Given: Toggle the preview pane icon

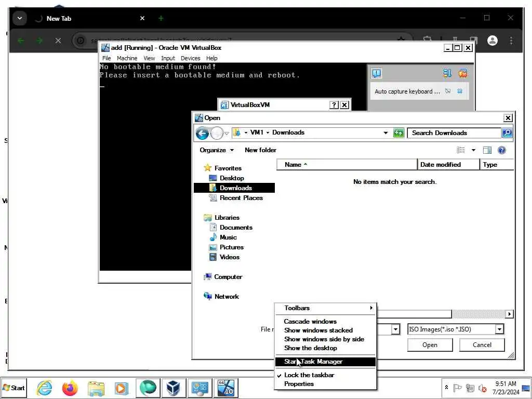Looking at the screenshot, I should (x=487, y=150).
